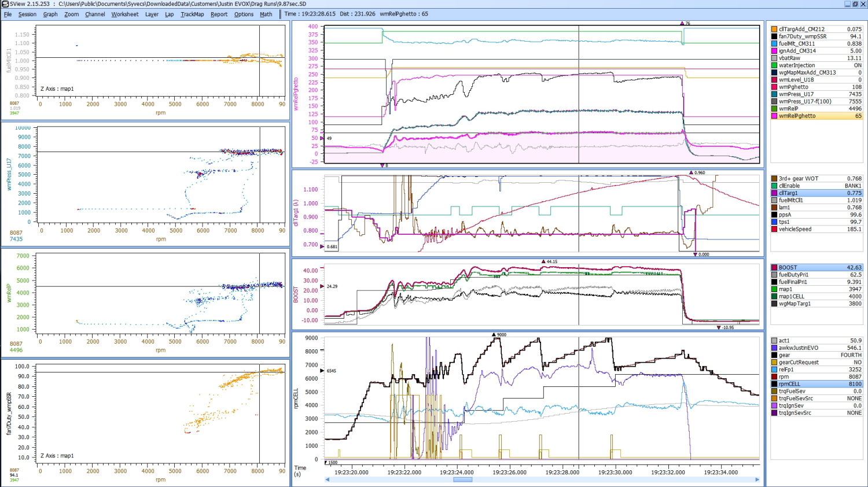Click the restore window button
The image size is (868, 487).
point(855,4)
